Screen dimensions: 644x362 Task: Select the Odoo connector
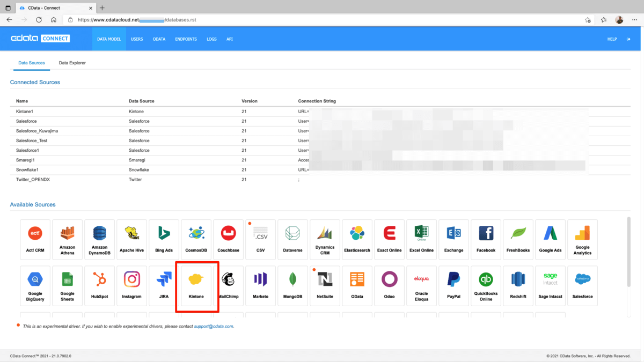coord(390,286)
